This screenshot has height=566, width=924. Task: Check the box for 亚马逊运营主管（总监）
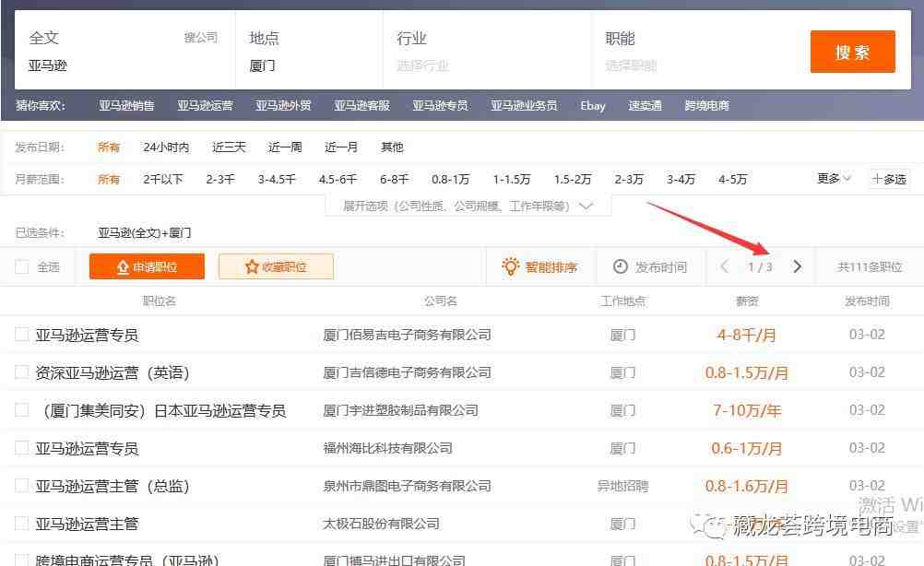tap(22, 485)
